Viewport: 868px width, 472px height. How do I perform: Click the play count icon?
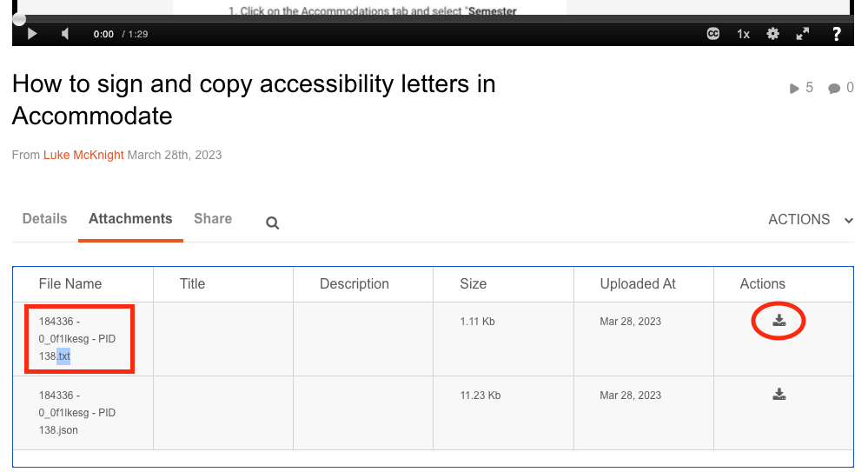click(794, 88)
